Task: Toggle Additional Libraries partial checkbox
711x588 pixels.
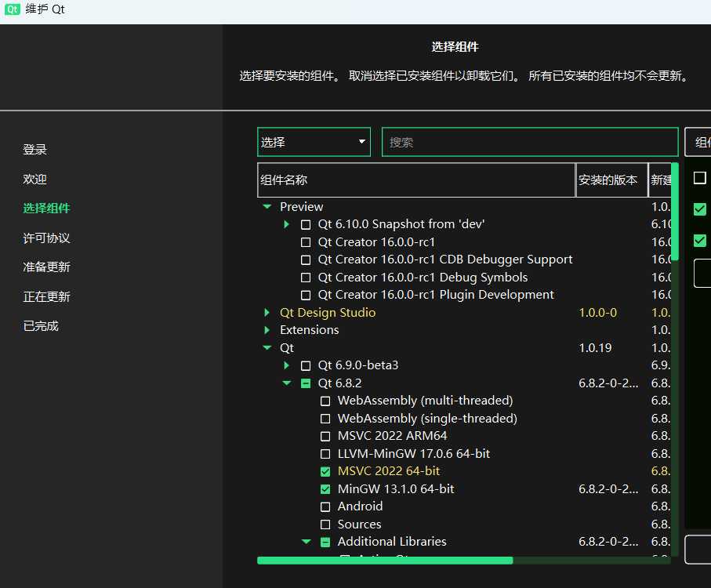Action: (x=325, y=542)
